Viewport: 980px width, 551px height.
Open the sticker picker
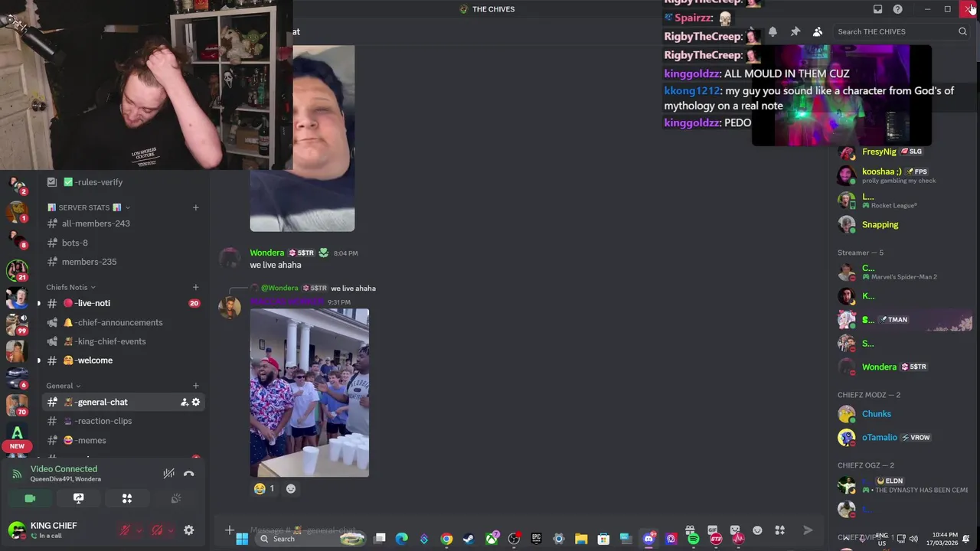coord(735,530)
